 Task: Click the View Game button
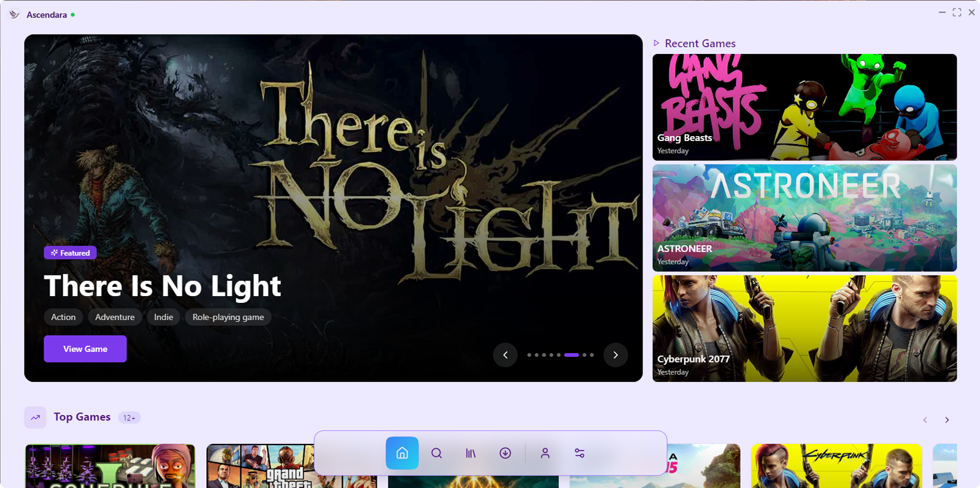(85, 349)
